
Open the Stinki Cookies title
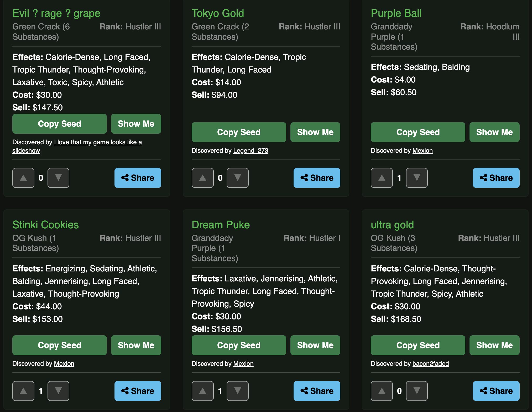45,225
